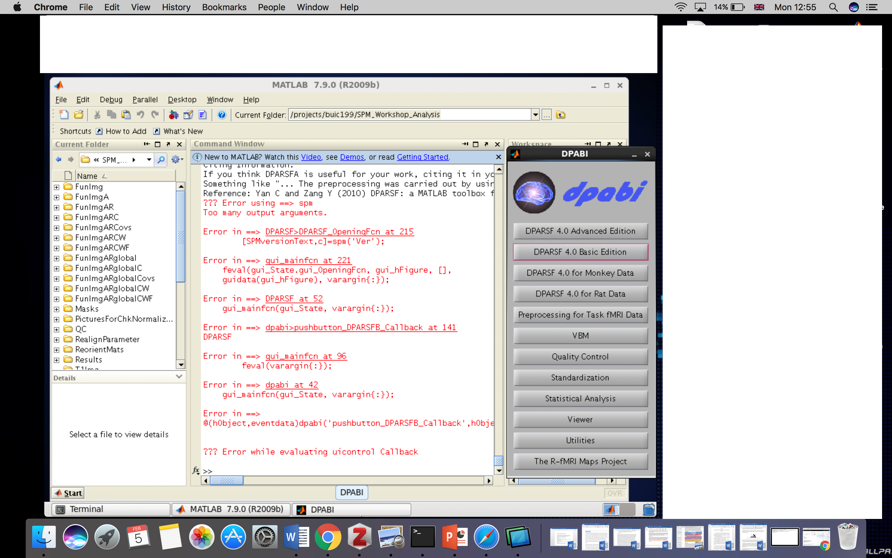The width and height of the screenshot is (892, 558).
Task: Expand the FunImgARglobalCWF folder
Action: (57, 299)
